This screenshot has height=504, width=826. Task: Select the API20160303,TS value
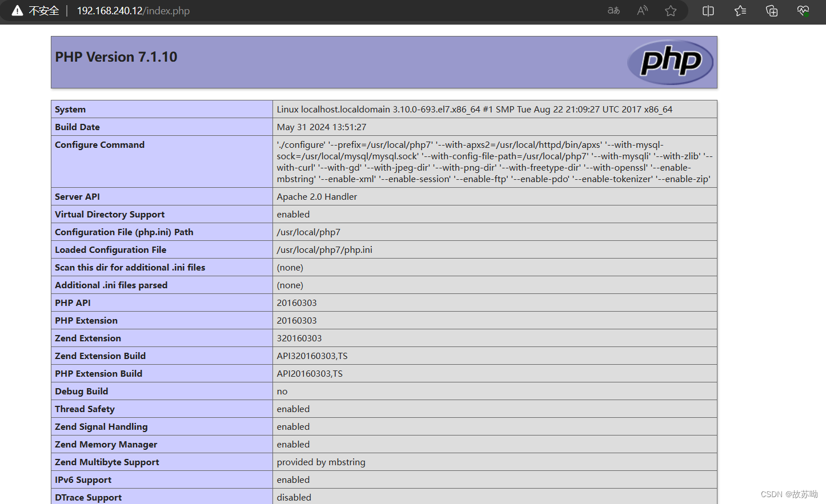click(x=310, y=374)
